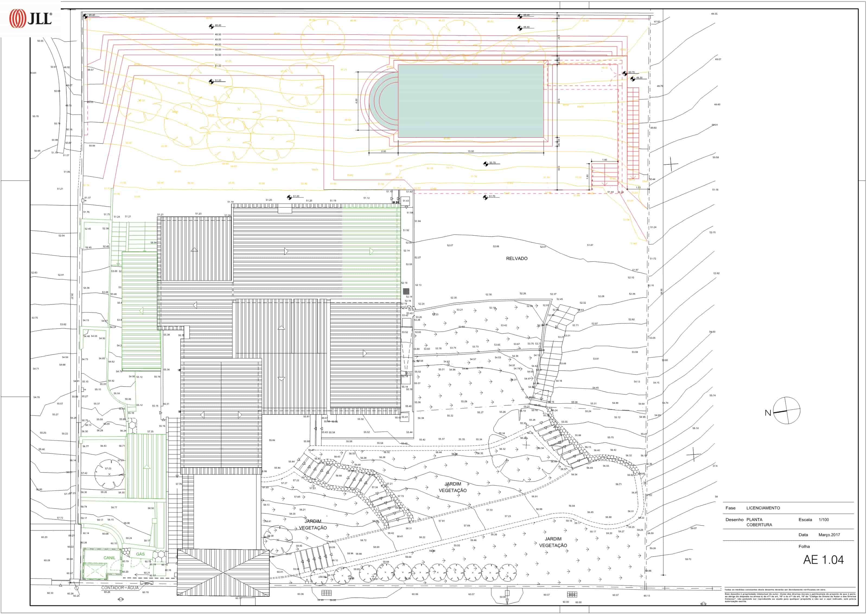Click the Desenho label
The height and width of the screenshot is (614, 868).
click(734, 520)
